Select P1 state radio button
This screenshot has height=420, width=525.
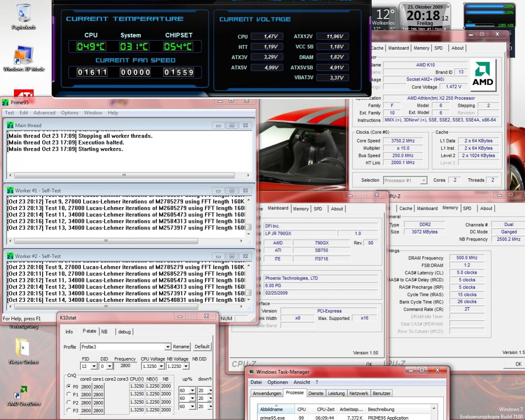(x=69, y=394)
